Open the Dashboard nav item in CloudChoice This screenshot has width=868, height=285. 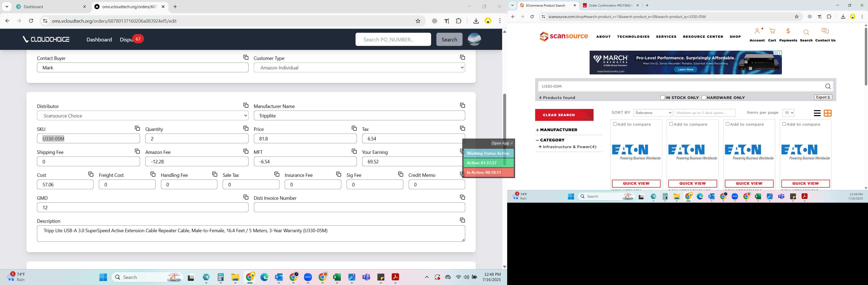(x=99, y=39)
